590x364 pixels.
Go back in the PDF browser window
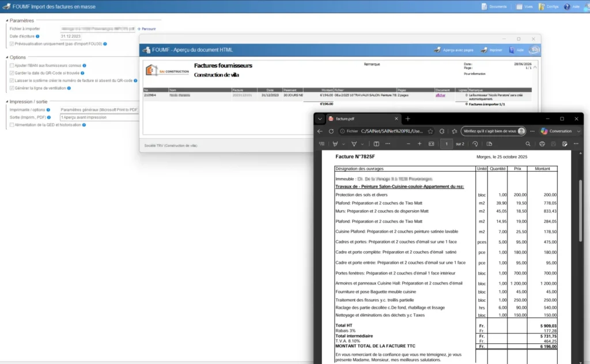[x=320, y=131]
